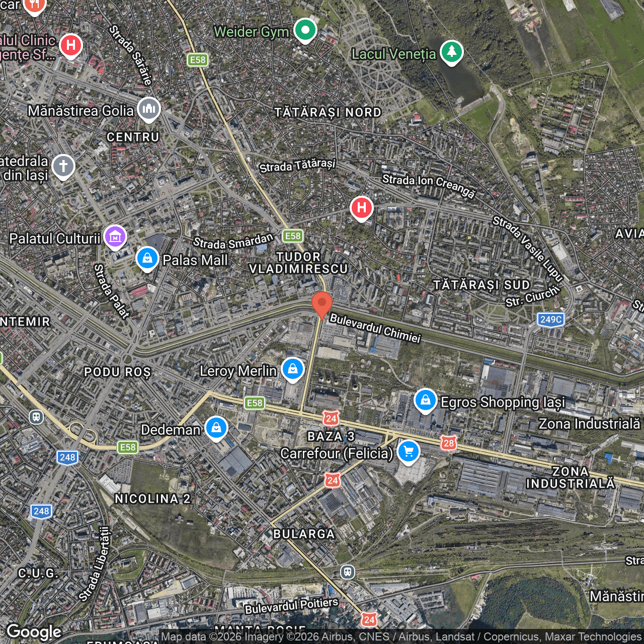This screenshot has height=644, width=644.
Task: Click the NICOLINA 2 district label
Action: coord(152,499)
